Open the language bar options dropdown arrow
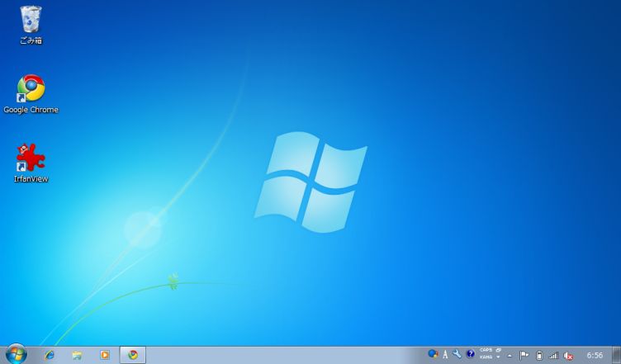Image resolution: width=621 pixels, height=364 pixels. click(498, 357)
